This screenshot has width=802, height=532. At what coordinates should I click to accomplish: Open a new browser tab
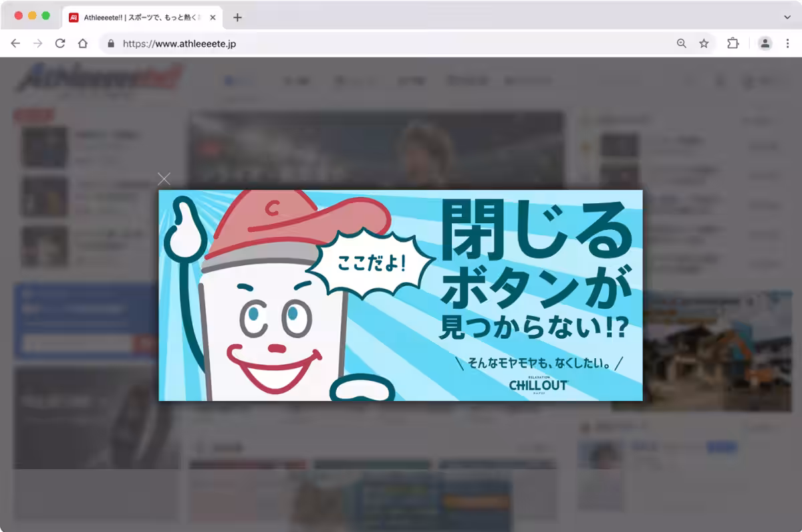point(237,17)
